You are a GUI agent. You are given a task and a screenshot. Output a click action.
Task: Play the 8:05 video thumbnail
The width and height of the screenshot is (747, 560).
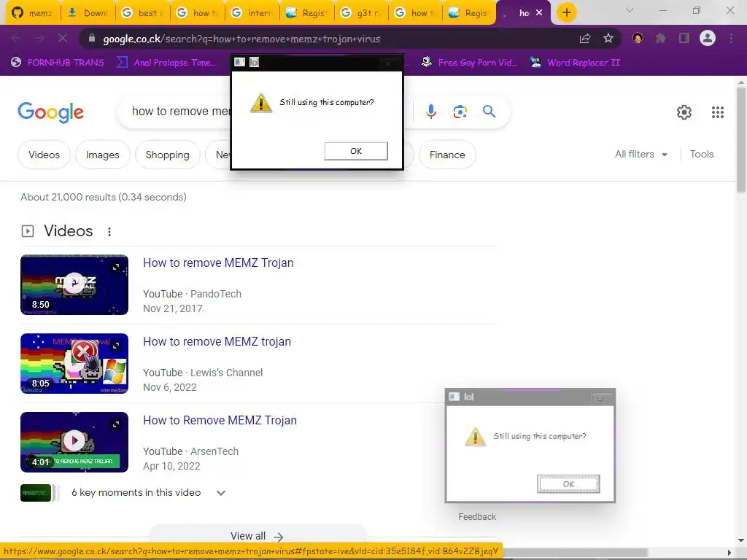click(74, 363)
